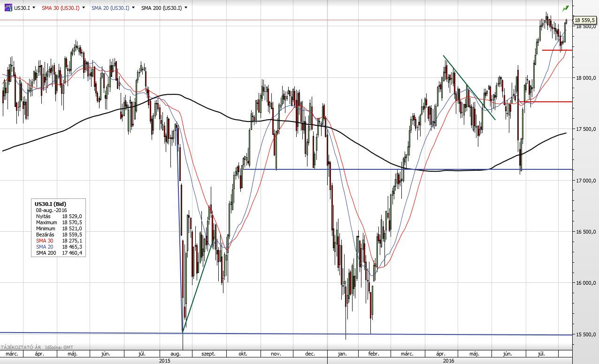This screenshot has width=599, height=364.
Task: Click the current price tag 18 559,5
Action: (x=585, y=20)
